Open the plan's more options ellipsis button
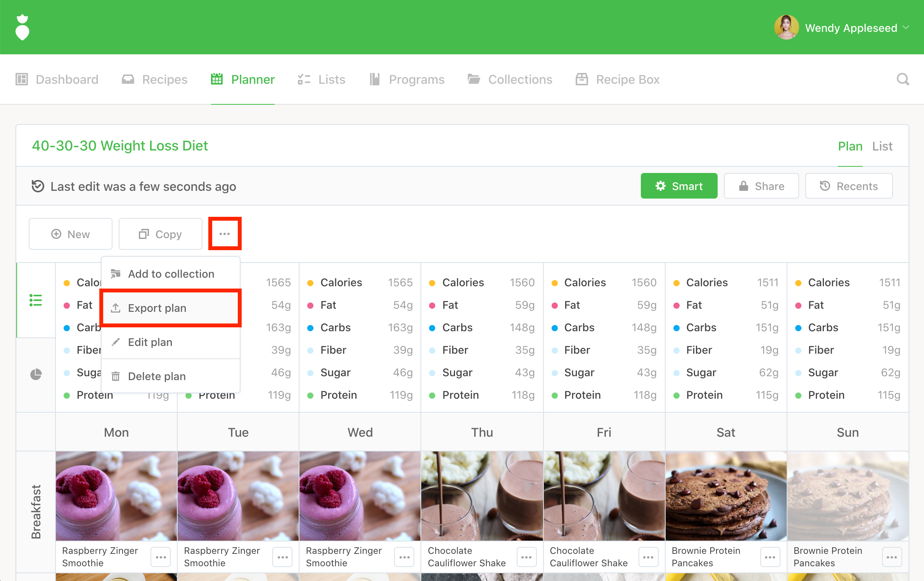924x581 pixels. tap(225, 234)
